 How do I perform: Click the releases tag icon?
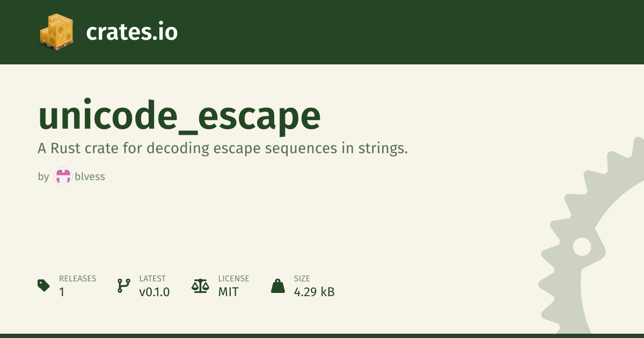pyautogui.click(x=44, y=285)
